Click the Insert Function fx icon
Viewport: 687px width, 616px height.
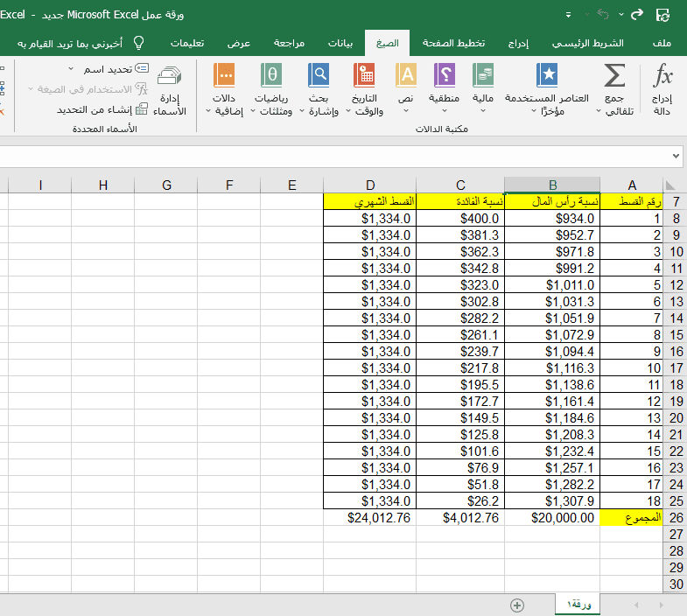pos(662,75)
